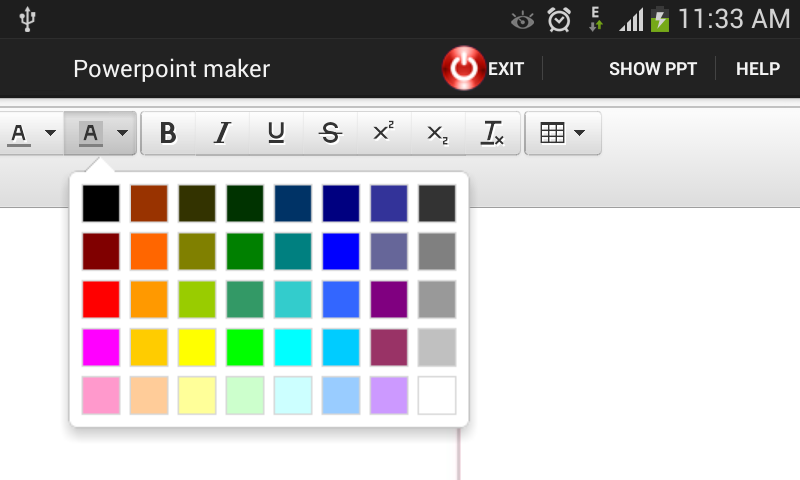
Task: Choose the light pink swatch
Action: tap(101, 395)
